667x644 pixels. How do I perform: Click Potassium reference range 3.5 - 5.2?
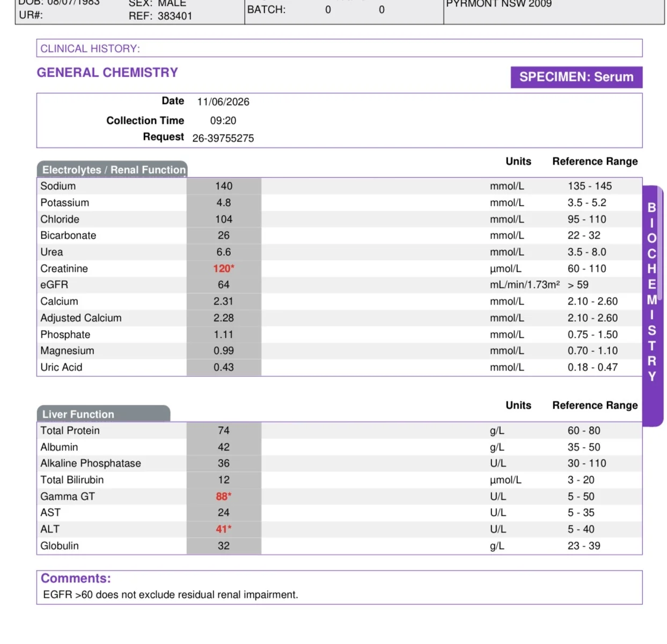pyautogui.click(x=587, y=203)
